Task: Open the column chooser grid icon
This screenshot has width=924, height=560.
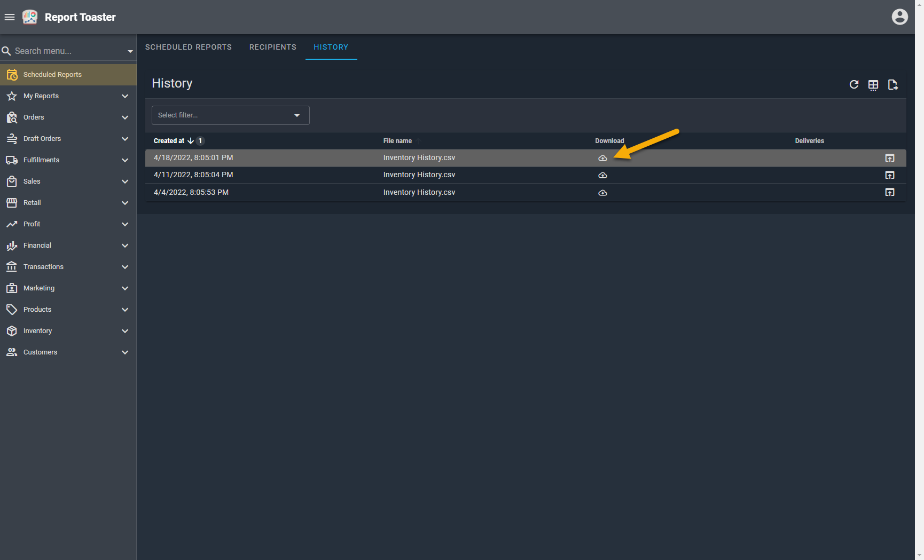Action: point(873,85)
